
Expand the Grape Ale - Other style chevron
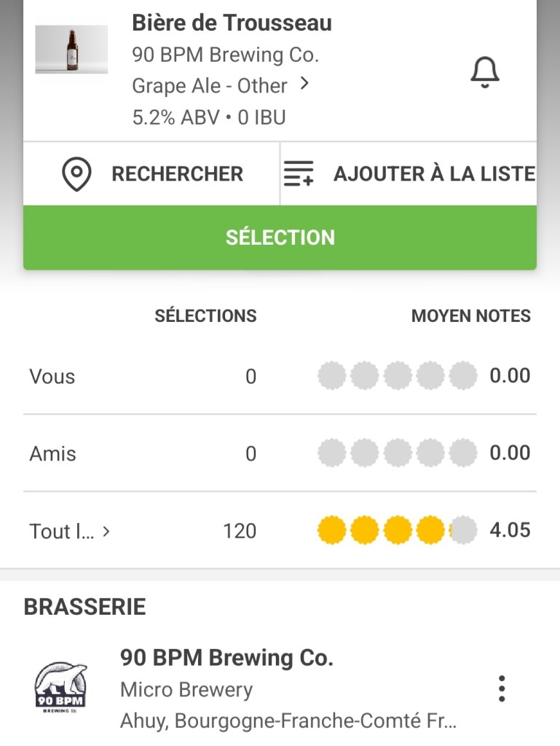click(x=305, y=85)
